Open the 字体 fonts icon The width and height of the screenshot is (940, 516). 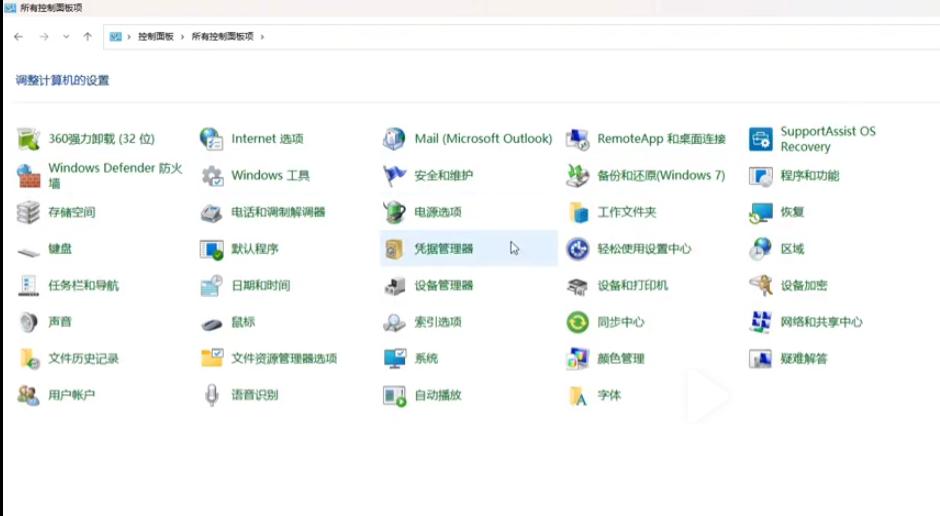[x=578, y=395]
